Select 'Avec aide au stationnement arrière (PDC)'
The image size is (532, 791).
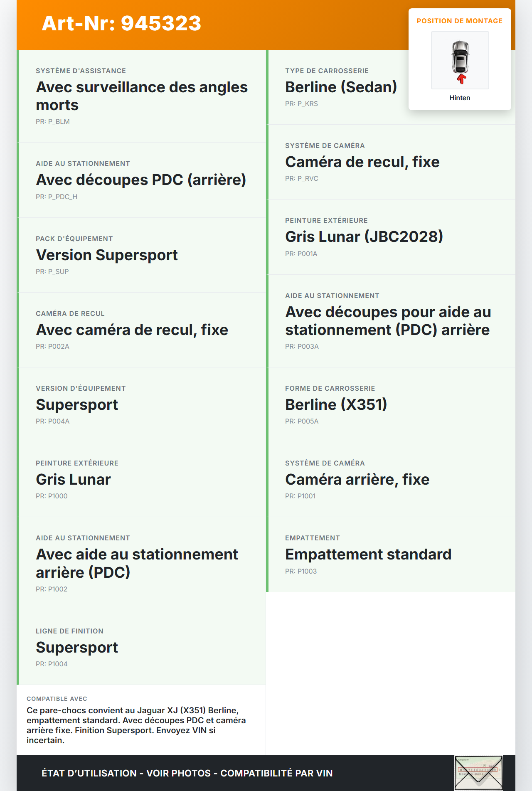137,563
